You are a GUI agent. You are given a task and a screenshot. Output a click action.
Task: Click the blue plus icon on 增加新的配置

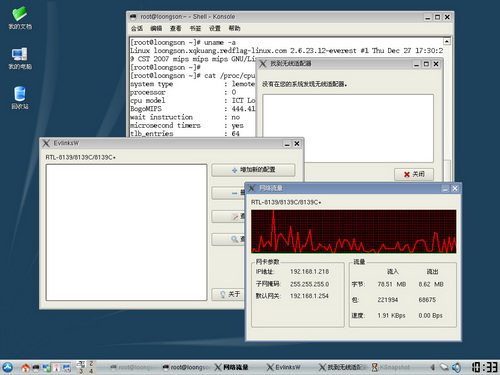pos(234,170)
